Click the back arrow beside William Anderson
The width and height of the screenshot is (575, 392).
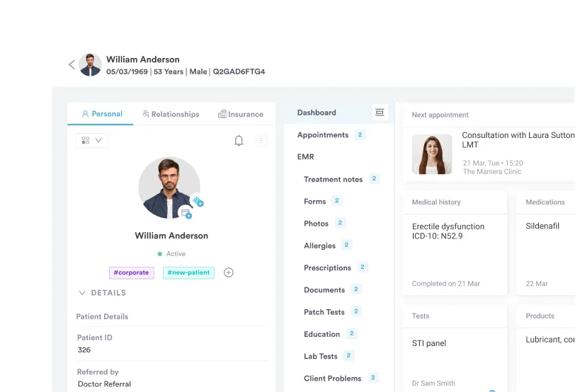coord(72,64)
